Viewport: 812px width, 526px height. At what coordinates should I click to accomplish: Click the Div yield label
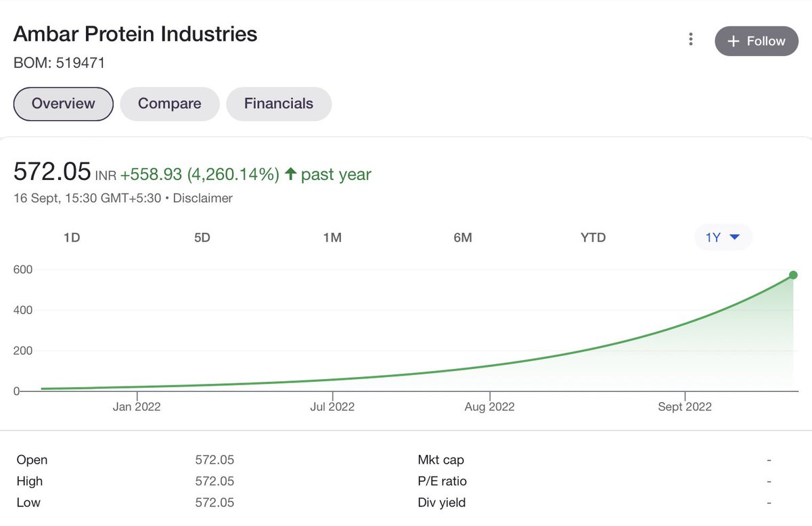[x=442, y=503]
